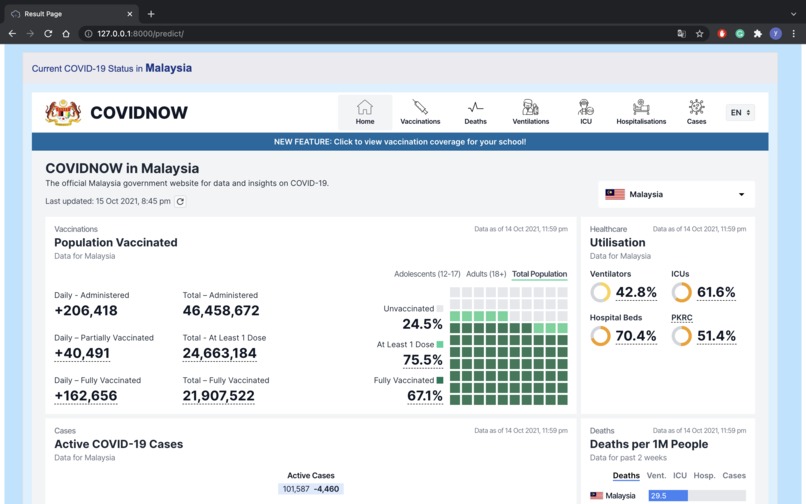Image resolution: width=806 pixels, height=504 pixels.
Task: Click the +162,656 fully vaccinated value
Action: pyautogui.click(x=86, y=396)
